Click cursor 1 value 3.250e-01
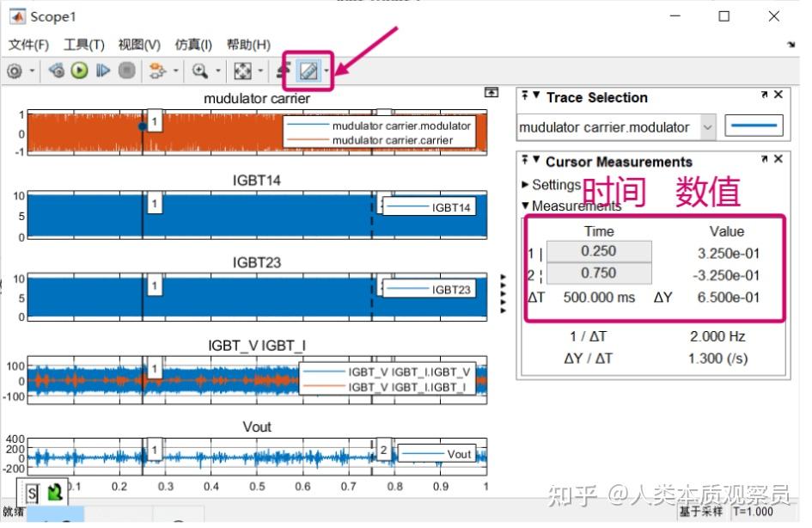This screenshot has width=812, height=528. tap(729, 254)
